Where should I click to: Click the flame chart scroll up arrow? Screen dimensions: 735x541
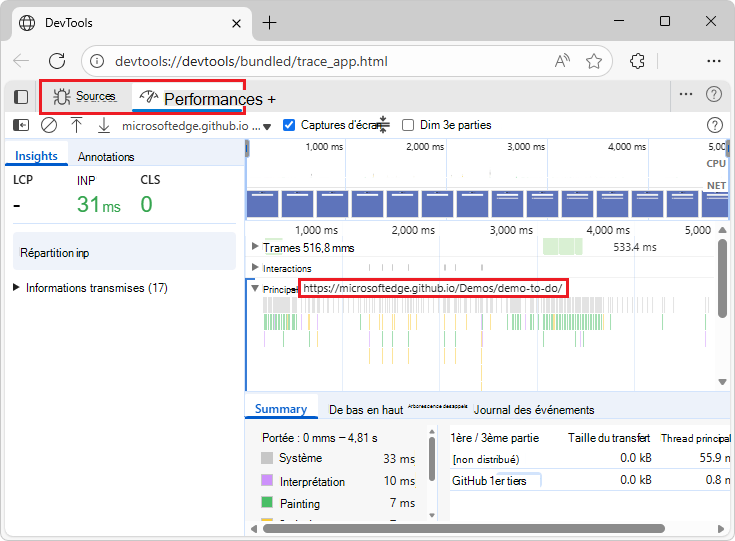click(x=722, y=230)
